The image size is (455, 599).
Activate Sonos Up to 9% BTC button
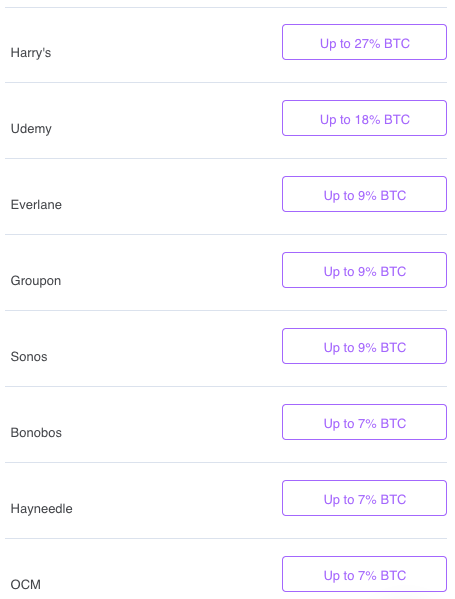tap(364, 346)
